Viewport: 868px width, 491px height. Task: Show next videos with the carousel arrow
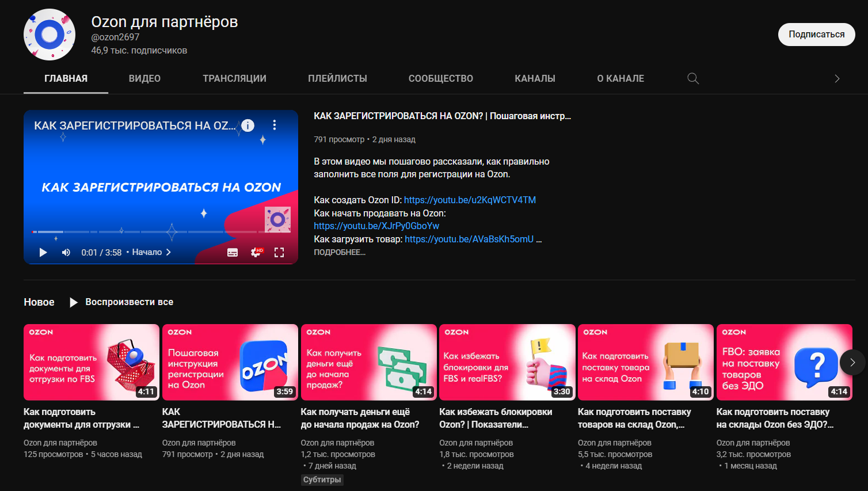click(x=852, y=363)
